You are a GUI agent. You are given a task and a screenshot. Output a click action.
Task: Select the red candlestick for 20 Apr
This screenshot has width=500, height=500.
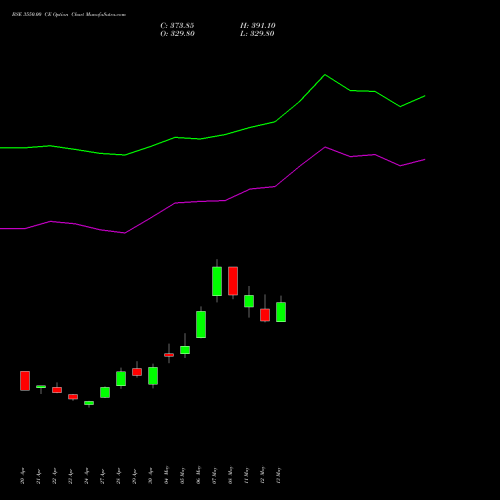pyautogui.click(x=25, y=381)
